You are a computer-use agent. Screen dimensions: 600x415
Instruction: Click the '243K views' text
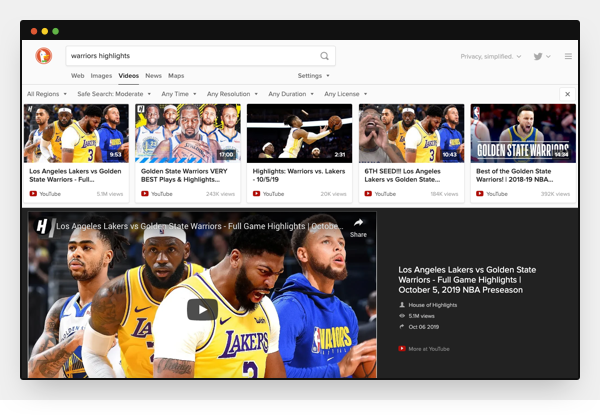click(220, 194)
